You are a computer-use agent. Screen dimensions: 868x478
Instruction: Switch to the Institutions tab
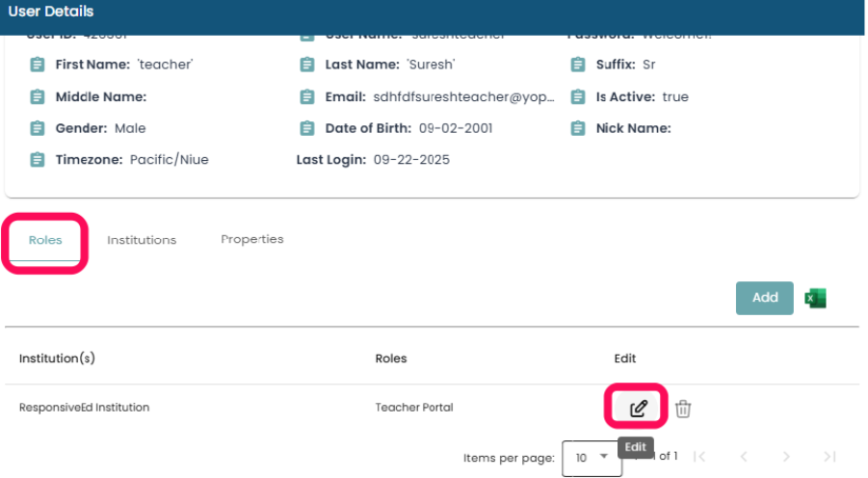click(x=142, y=240)
